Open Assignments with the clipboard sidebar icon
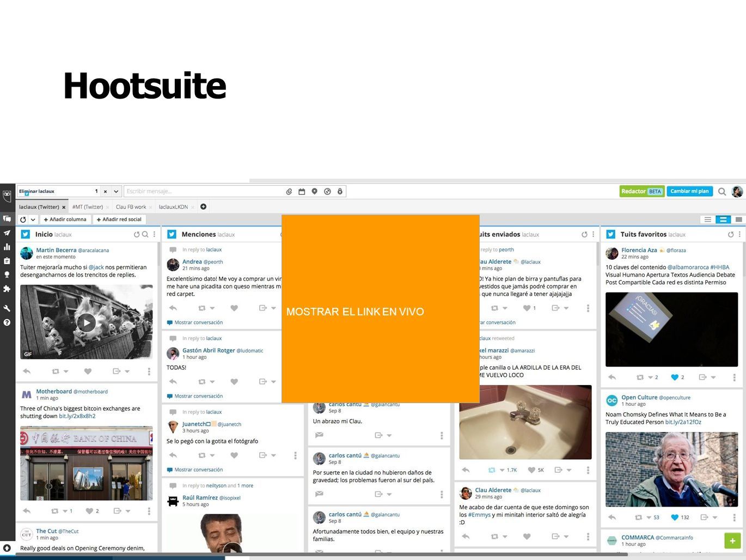The height and width of the screenshot is (560, 746). click(x=7, y=261)
